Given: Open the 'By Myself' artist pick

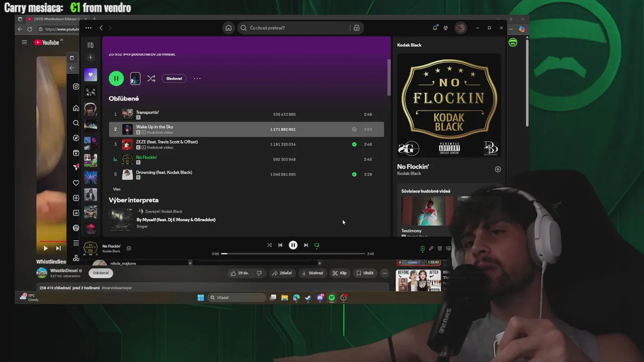Looking at the screenshot, I should tap(176, 220).
